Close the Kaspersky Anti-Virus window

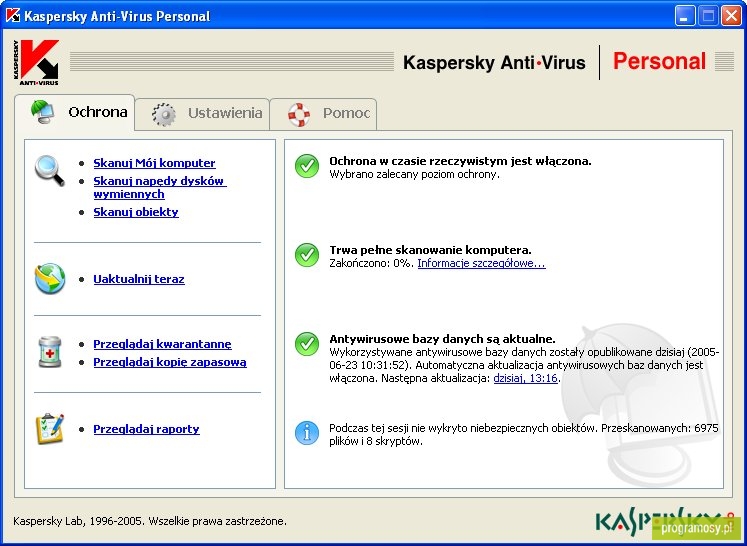click(x=731, y=16)
